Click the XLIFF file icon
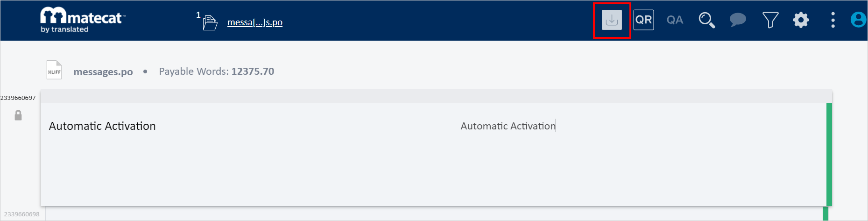This screenshot has width=868, height=221. tap(54, 70)
